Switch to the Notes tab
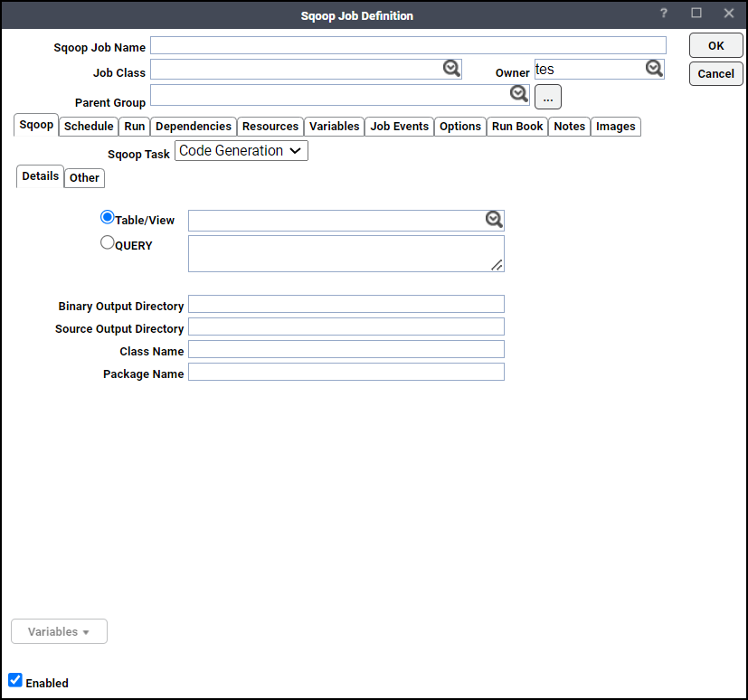 click(x=570, y=127)
